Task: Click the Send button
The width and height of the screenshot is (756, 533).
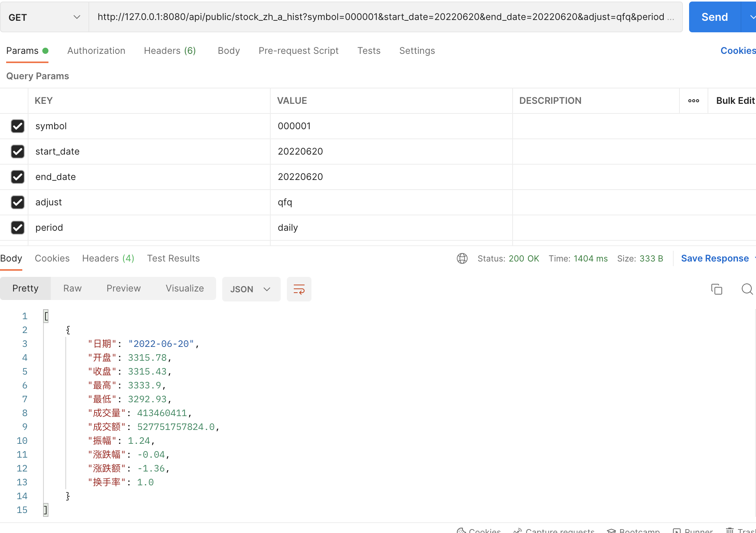Action: point(714,17)
